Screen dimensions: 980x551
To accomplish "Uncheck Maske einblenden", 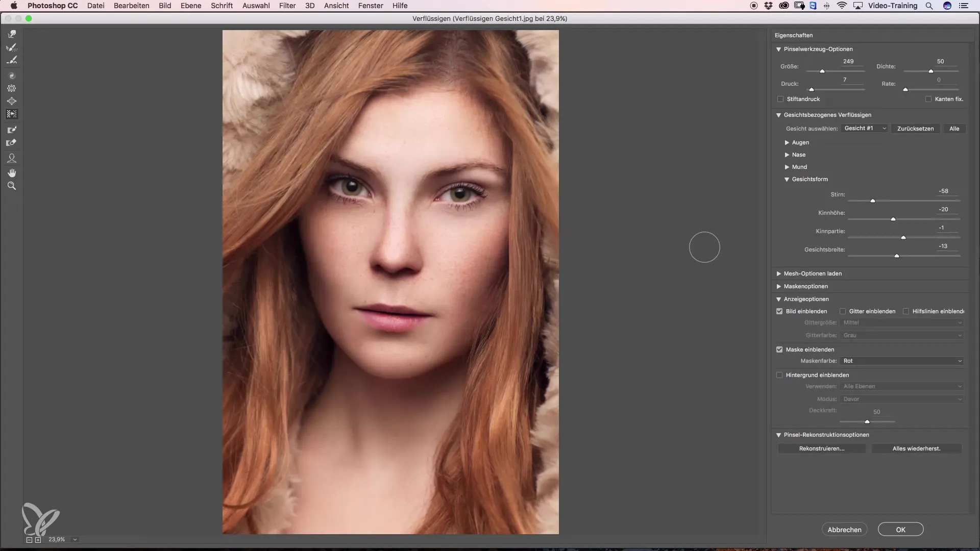I will 779,349.
